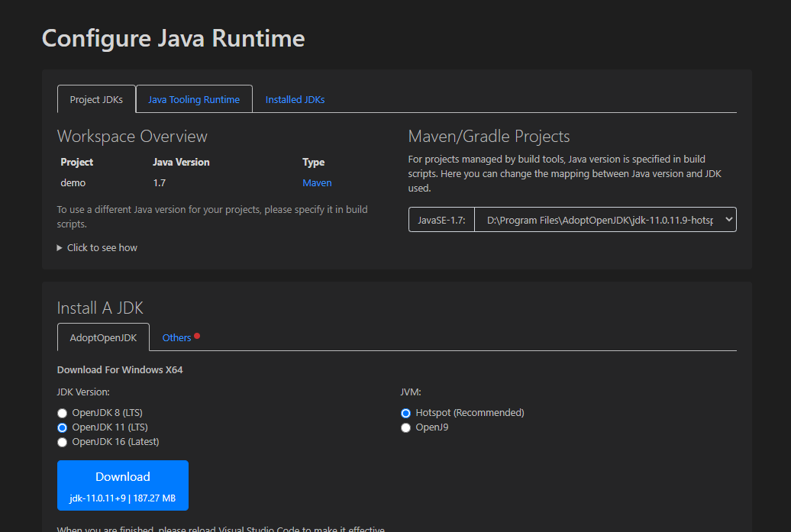Click the Workspace Overview Java Version header
The image size is (791, 532).
pyautogui.click(x=182, y=162)
